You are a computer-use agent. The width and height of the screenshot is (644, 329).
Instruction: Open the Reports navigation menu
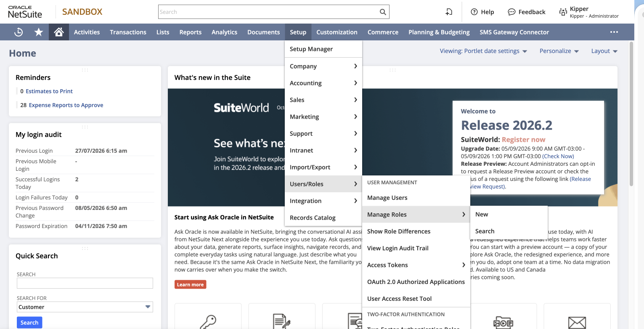[x=190, y=32]
